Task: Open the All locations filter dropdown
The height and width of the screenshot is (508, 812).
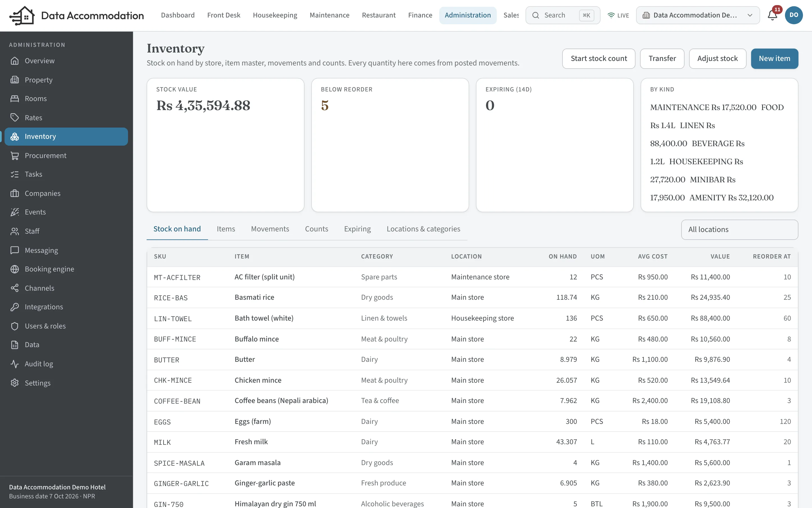Action: click(x=740, y=229)
